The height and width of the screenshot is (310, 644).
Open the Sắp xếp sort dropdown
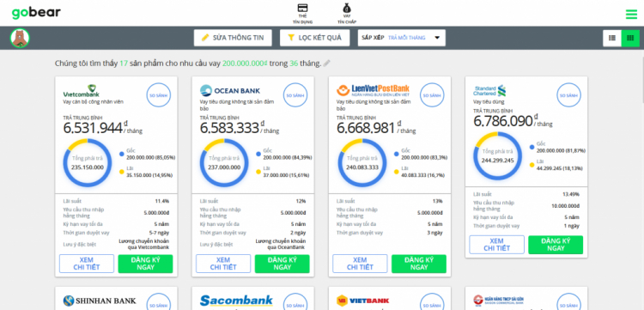click(x=401, y=38)
